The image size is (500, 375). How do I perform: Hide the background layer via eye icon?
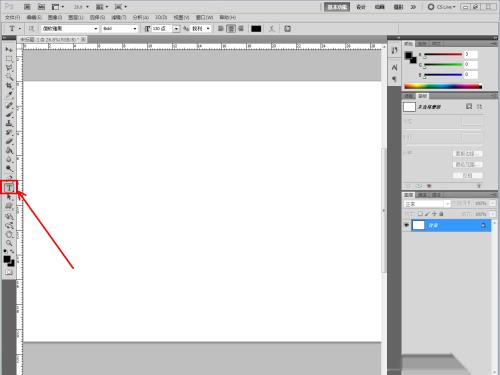click(x=406, y=226)
